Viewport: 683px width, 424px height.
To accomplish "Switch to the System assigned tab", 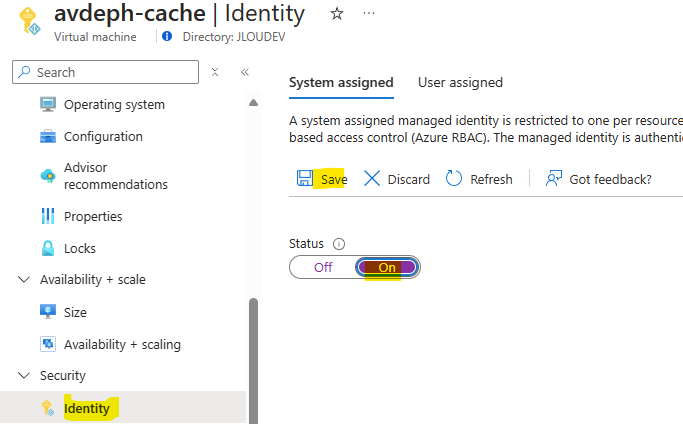I will pos(341,82).
